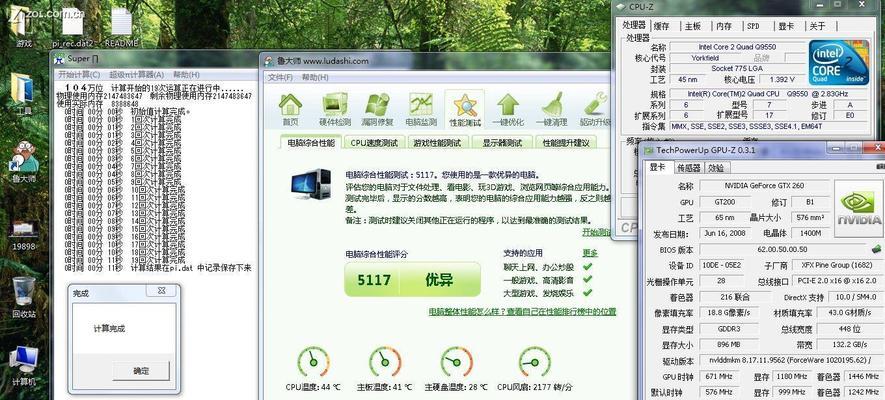Select 效验 tab in GPU-Z

coord(716,168)
